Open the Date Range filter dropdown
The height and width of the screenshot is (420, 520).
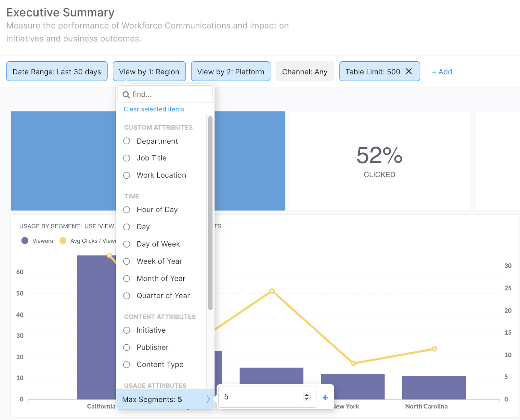[57, 71]
